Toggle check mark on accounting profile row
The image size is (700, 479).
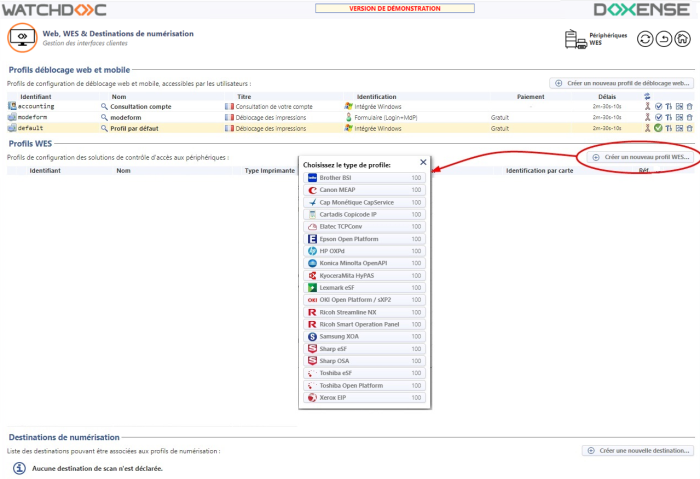658,106
